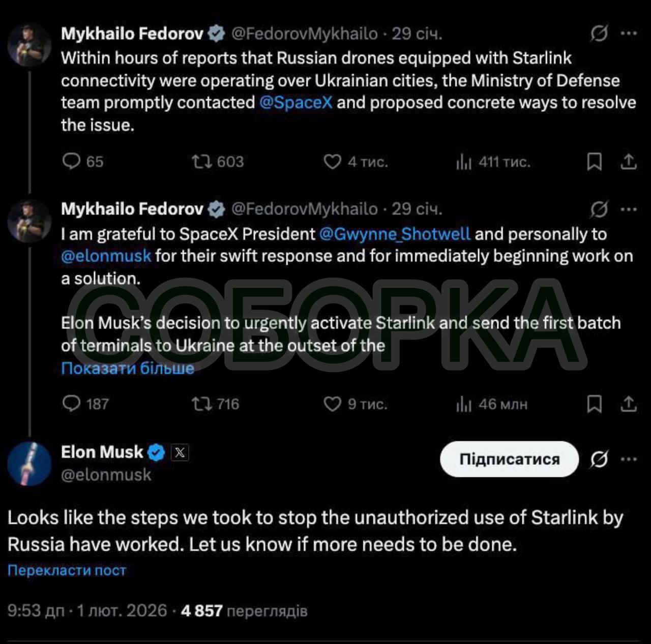
Task: Open Elon Musk's profile avatar
Action: (29, 464)
